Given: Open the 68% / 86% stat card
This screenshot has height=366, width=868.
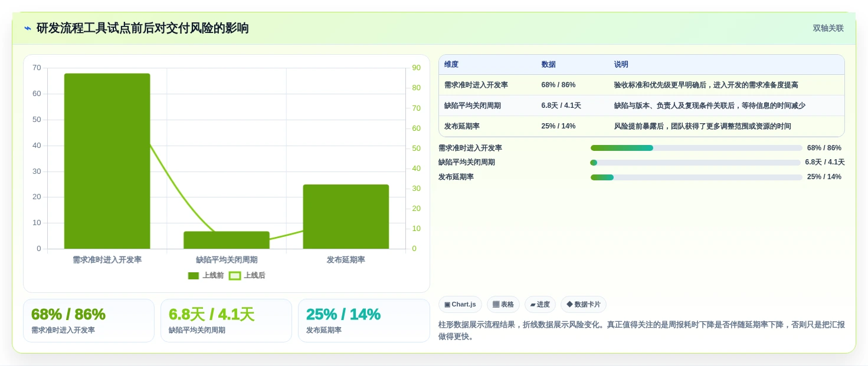Looking at the screenshot, I should [x=89, y=321].
